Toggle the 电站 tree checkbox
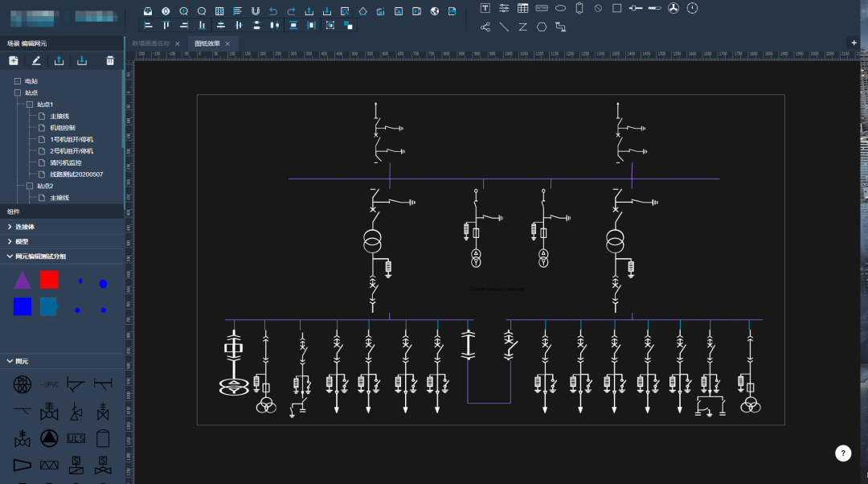The image size is (868, 484). pos(18,81)
